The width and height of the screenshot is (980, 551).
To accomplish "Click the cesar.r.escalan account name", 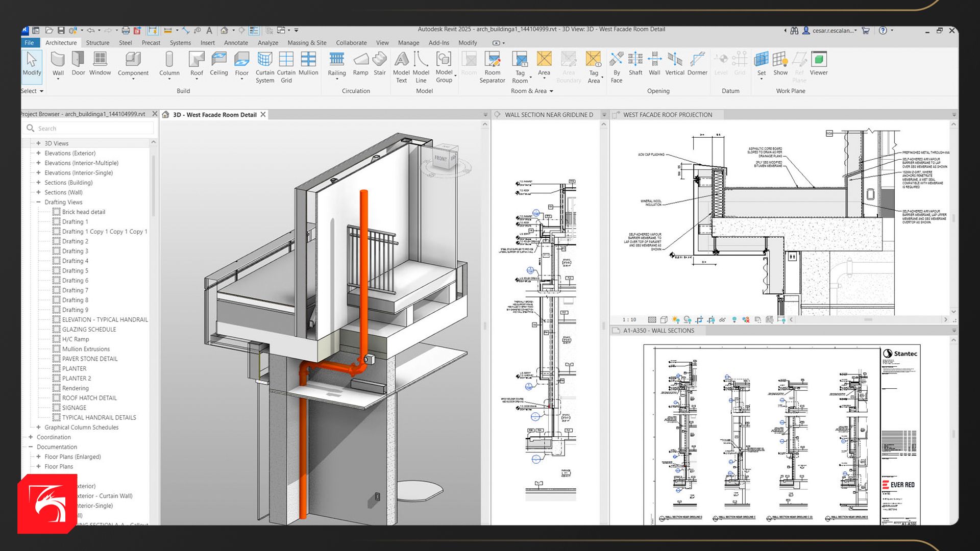I will pos(833,31).
